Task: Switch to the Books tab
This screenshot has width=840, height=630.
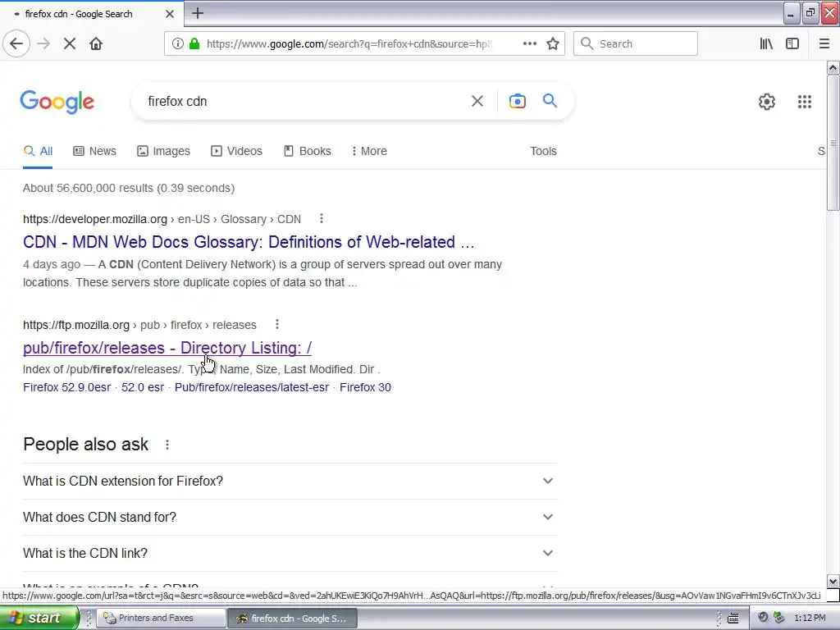Action: [x=308, y=151]
